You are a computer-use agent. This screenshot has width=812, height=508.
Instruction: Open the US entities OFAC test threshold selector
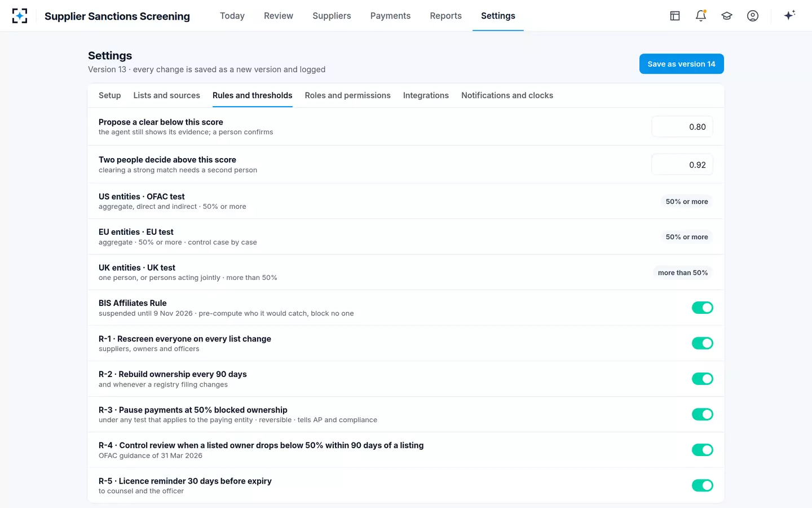click(687, 202)
